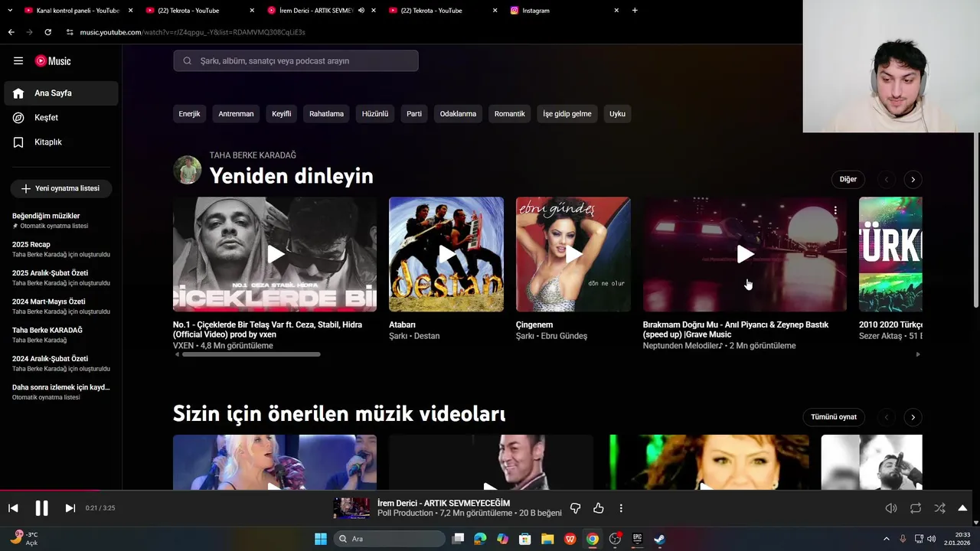Open Epic Games from taskbar
The width and height of the screenshot is (980, 551).
[637, 539]
